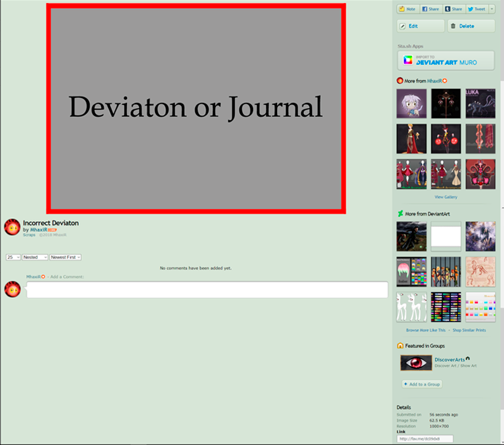Open the red demon face thumbnail
504x445 pixels.
click(x=480, y=174)
